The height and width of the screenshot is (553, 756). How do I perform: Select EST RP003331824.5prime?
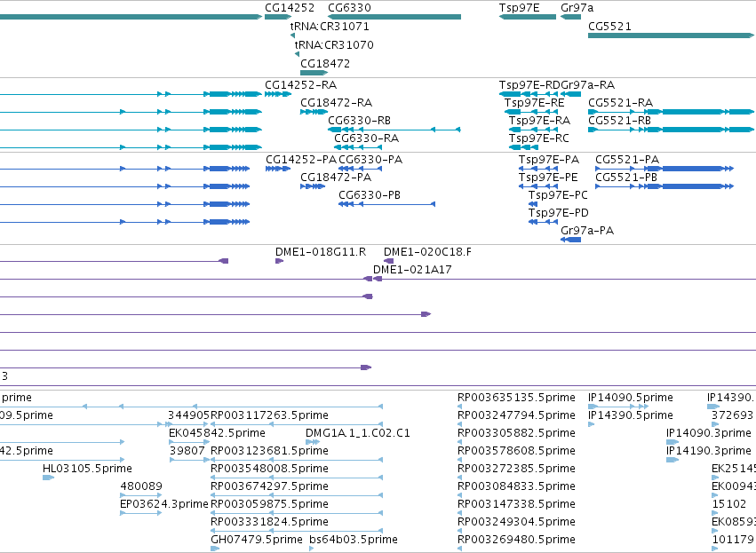point(269,522)
